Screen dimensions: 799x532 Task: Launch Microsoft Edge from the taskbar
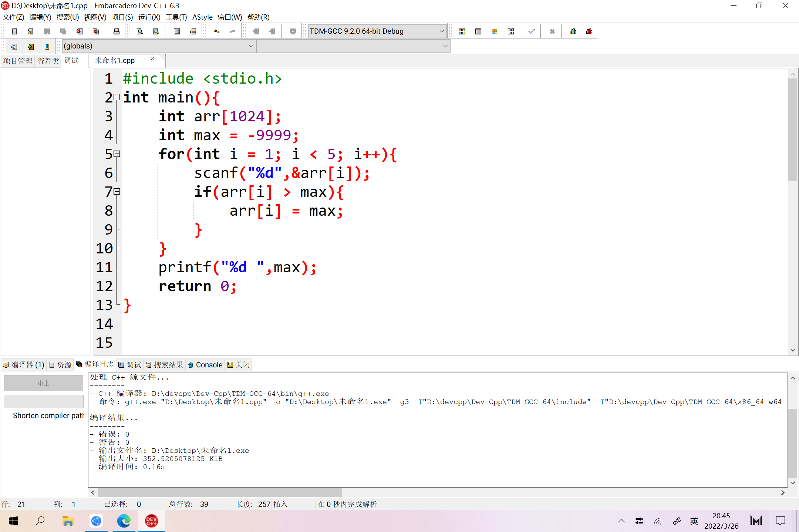(124, 521)
